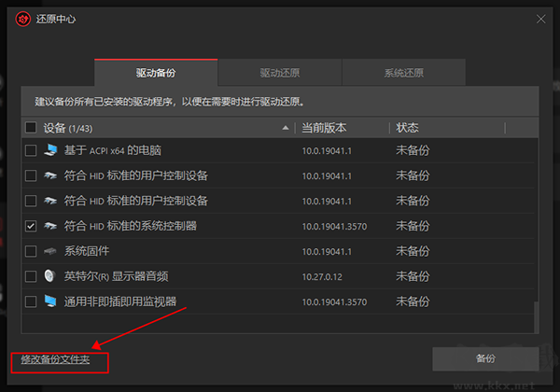Click the sort arrow in 设备 column header

286,128
